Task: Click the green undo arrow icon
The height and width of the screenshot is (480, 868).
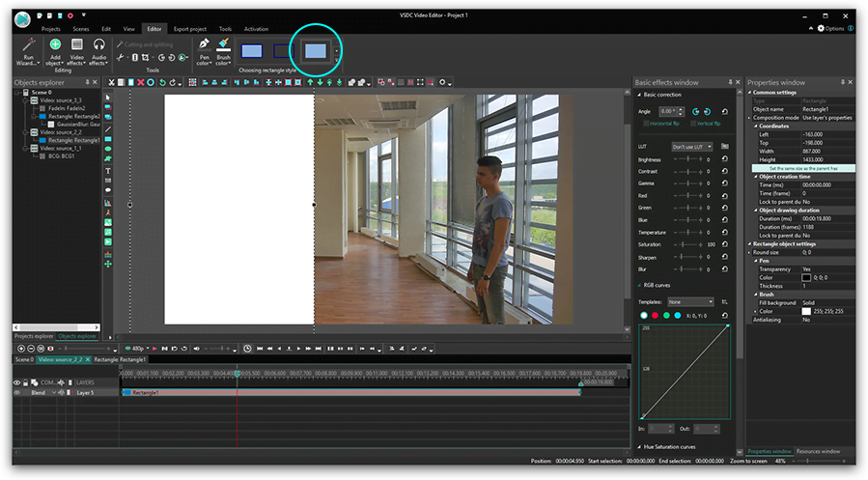Action: 162,82
